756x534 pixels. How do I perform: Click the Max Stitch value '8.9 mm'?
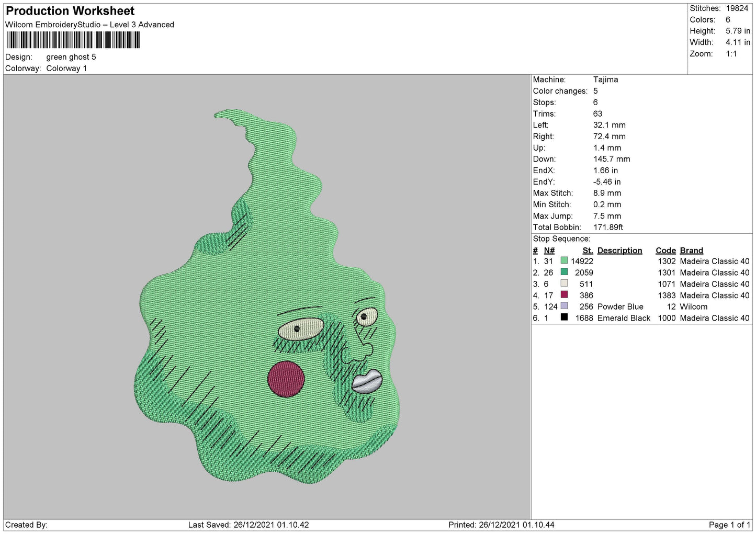click(607, 193)
